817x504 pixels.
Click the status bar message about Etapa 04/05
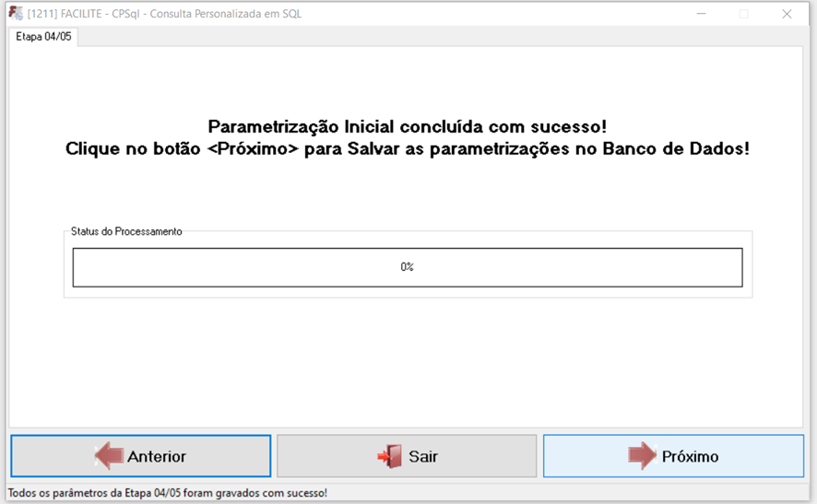click(167, 493)
